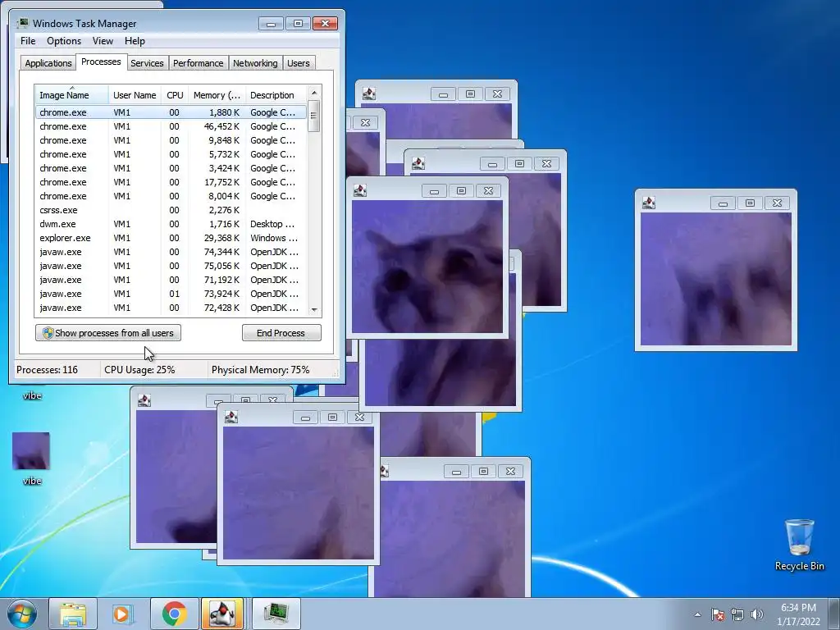Click the cat face image in the center window
840x630 pixels.
click(427, 267)
